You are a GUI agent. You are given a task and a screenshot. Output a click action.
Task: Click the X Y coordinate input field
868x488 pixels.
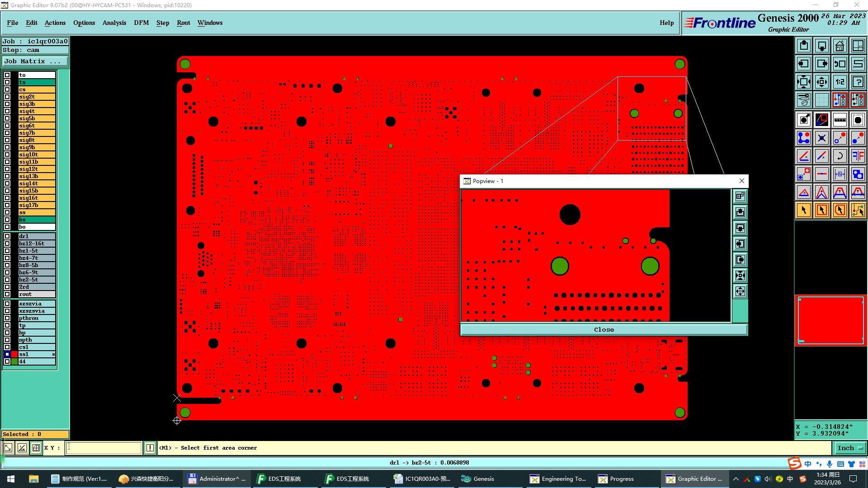point(104,448)
